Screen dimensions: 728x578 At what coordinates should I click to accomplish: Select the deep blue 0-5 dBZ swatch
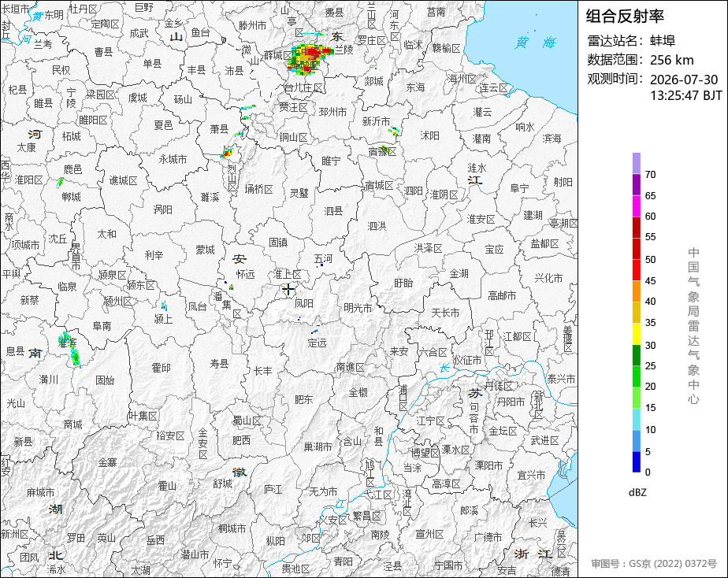(x=636, y=462)
